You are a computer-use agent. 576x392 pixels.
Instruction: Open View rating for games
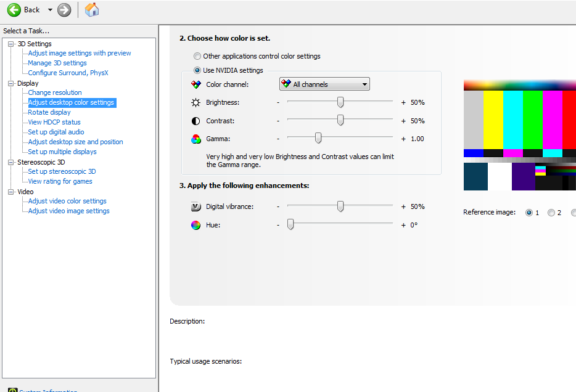pyautogui.click(x=60, y=182)
